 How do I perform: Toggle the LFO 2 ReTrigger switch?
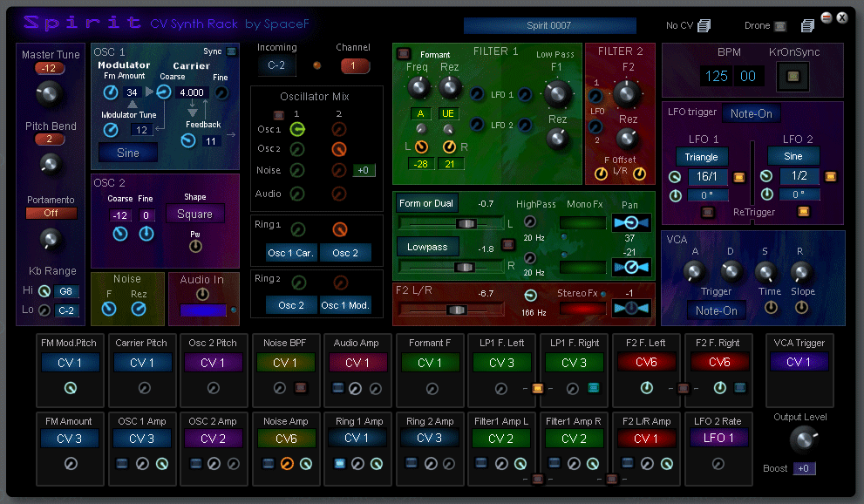pyautogui.click(x=803, y=211)
